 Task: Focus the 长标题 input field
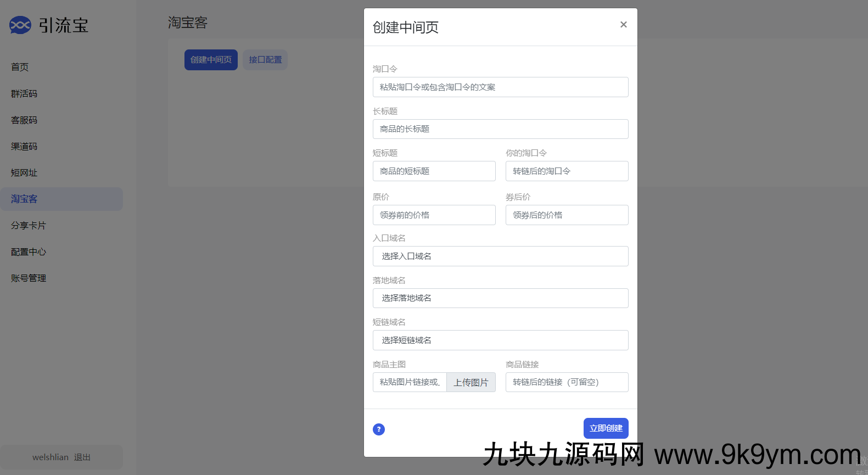[500, 129]
